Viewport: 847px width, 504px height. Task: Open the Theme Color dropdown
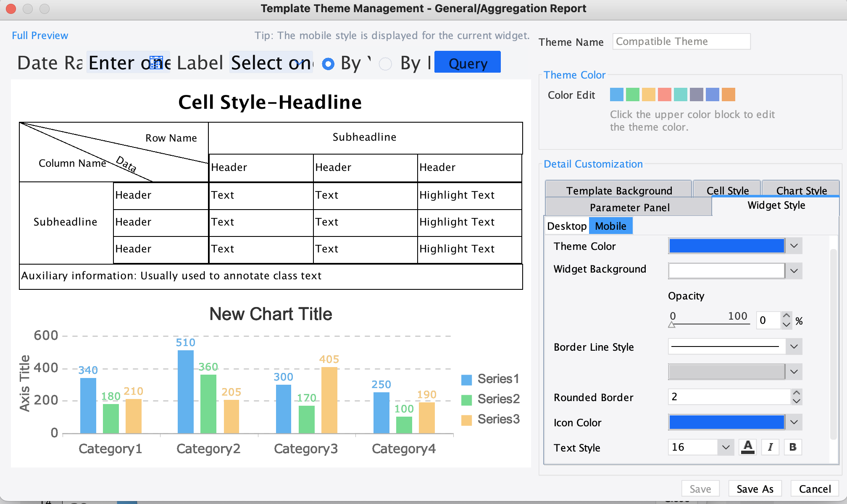coord(794,246)
